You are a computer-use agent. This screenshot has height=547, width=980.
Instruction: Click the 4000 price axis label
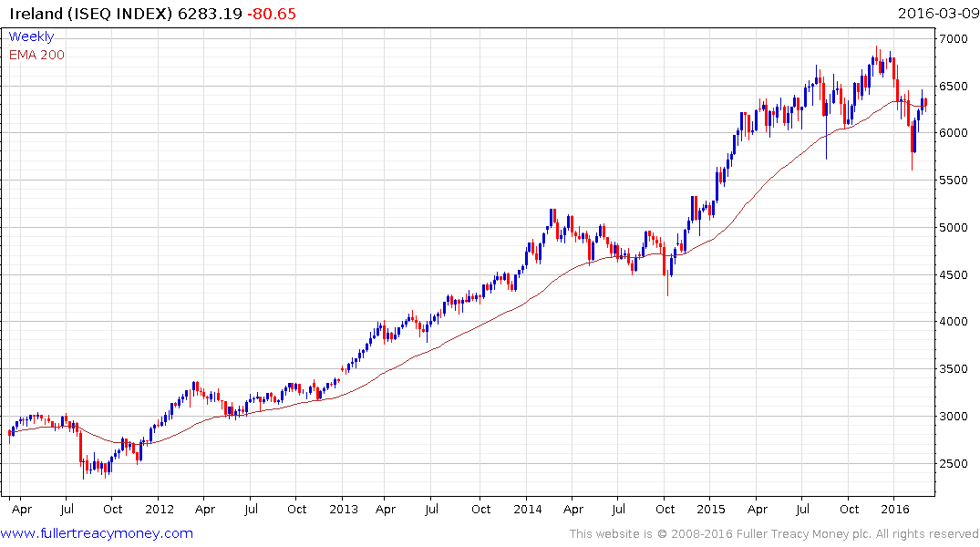click(x=954, y=321)
